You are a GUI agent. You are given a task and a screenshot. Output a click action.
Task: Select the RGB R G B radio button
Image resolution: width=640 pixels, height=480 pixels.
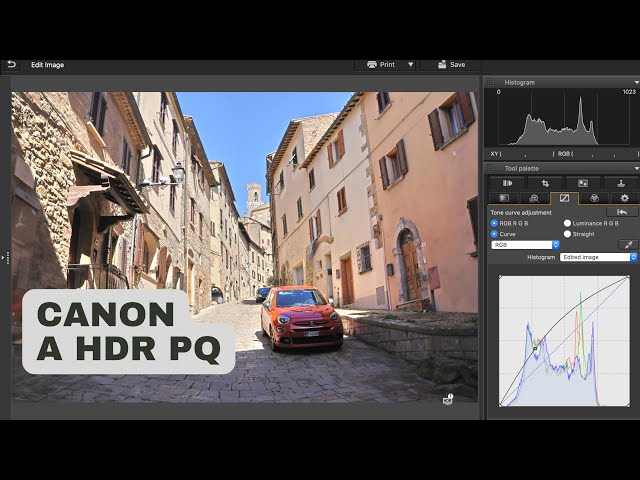click(494, 223)
